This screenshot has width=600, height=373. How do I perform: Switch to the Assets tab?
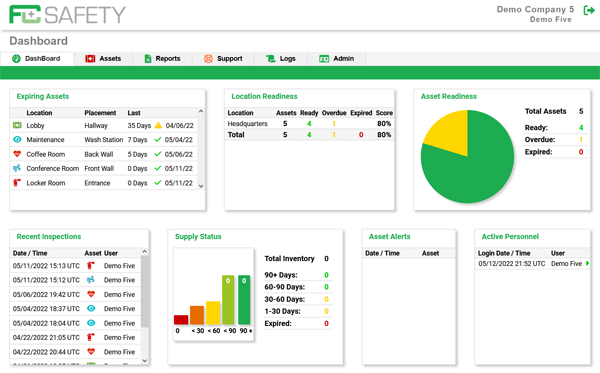(103, 59)
